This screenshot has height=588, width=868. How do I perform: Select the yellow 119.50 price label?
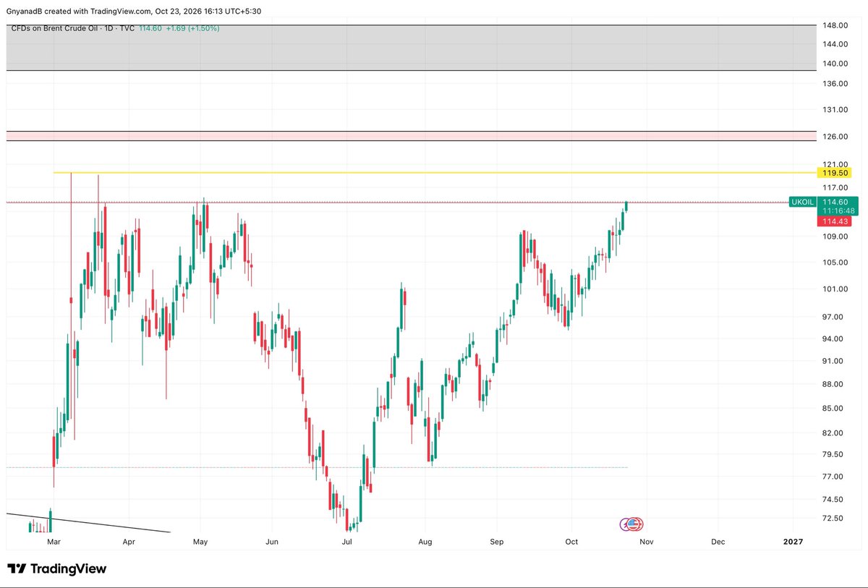834,173
